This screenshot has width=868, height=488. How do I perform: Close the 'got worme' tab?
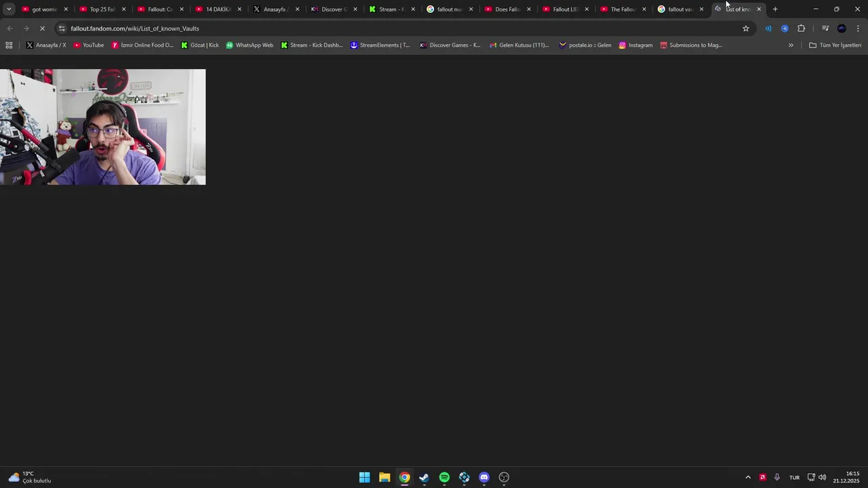66,9
